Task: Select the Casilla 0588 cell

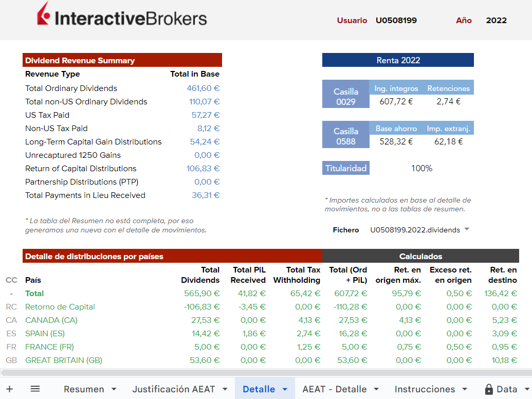Action: [346, 134]
